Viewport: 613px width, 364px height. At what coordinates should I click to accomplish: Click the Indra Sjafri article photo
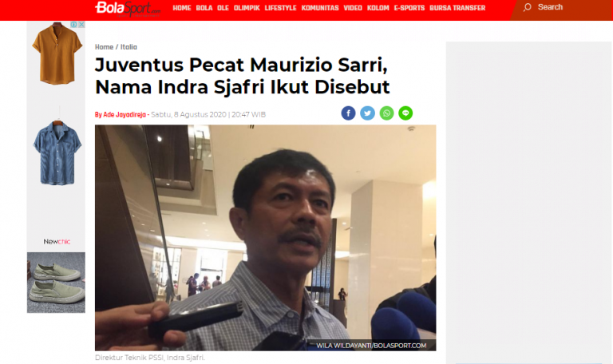266,238
